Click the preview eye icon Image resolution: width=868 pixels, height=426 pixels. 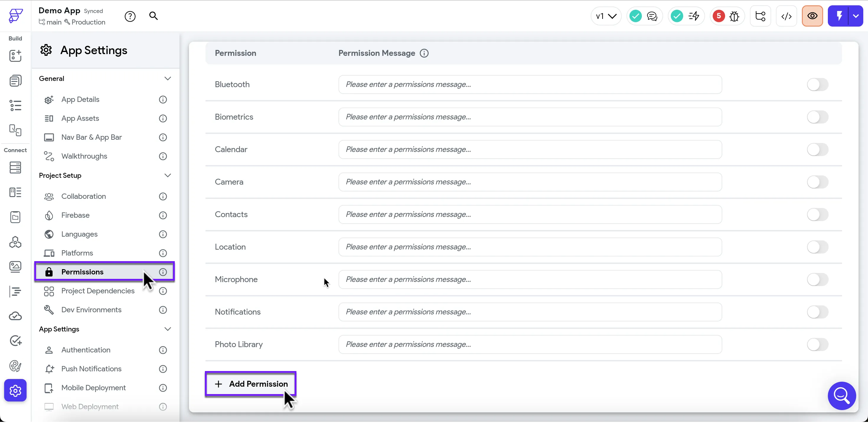point(812,16)
